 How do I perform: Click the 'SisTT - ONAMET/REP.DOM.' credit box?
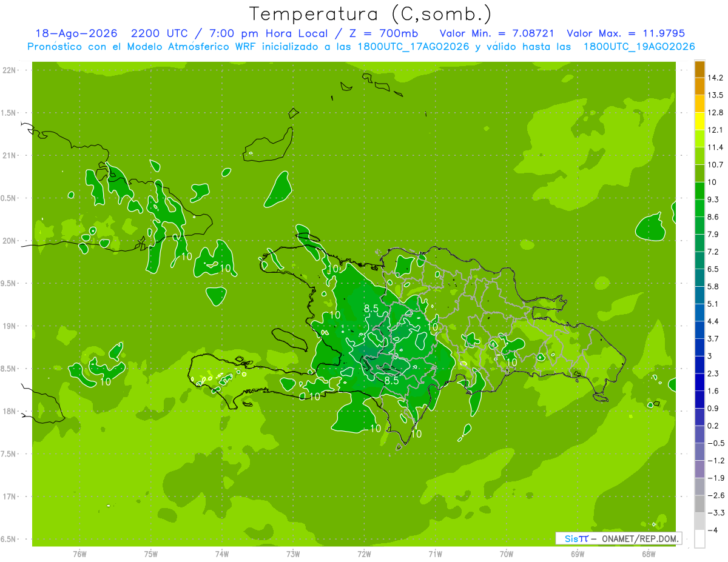point(619,538)
